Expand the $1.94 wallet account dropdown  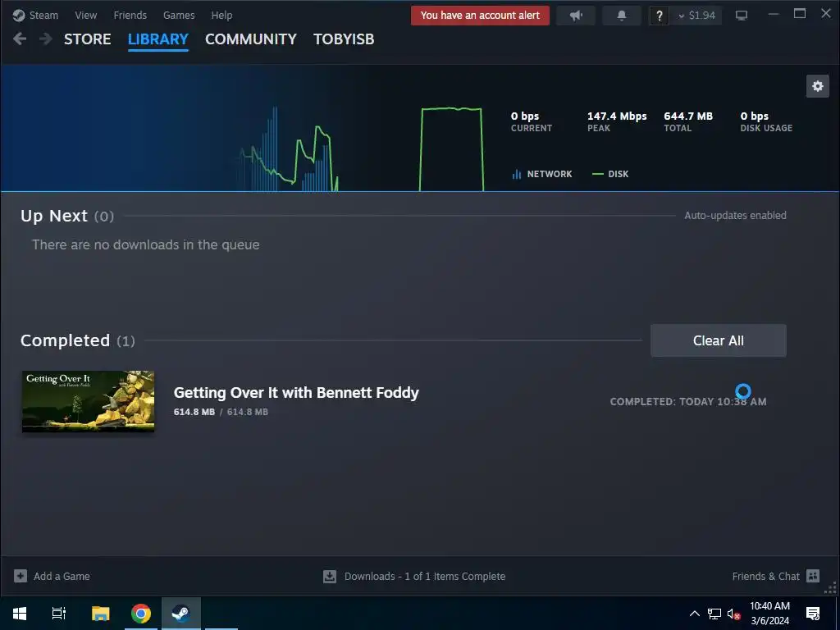696,16
